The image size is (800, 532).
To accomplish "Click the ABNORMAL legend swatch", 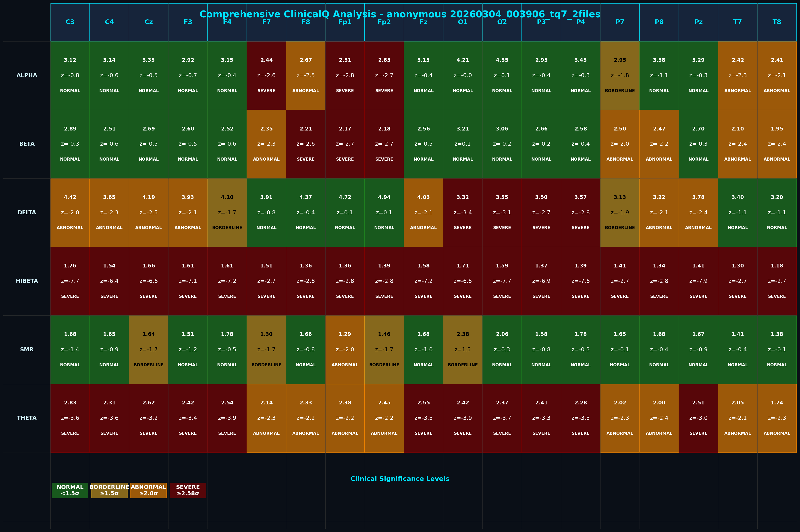I will coord(148,490).
